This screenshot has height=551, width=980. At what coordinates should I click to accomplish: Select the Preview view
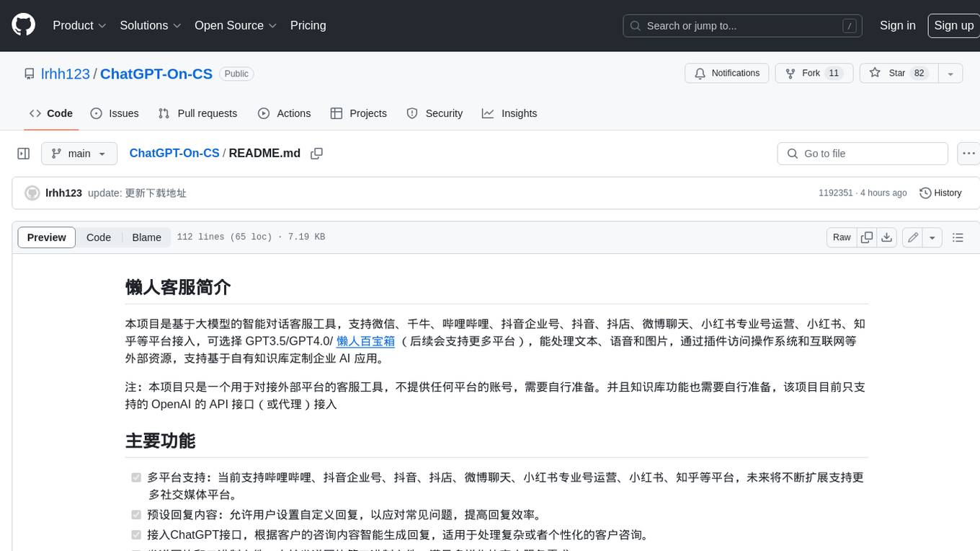[47, 237]
